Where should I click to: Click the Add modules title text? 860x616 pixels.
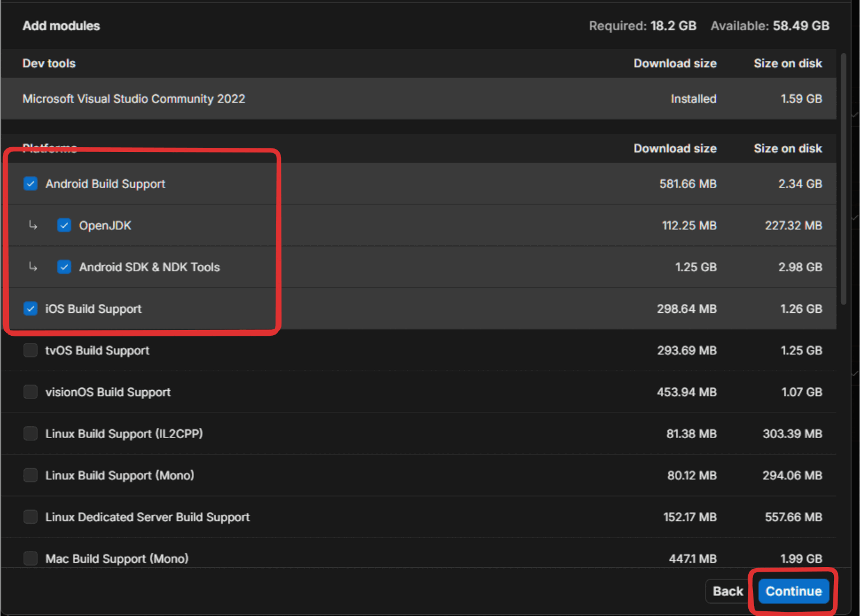coord(61,25)
